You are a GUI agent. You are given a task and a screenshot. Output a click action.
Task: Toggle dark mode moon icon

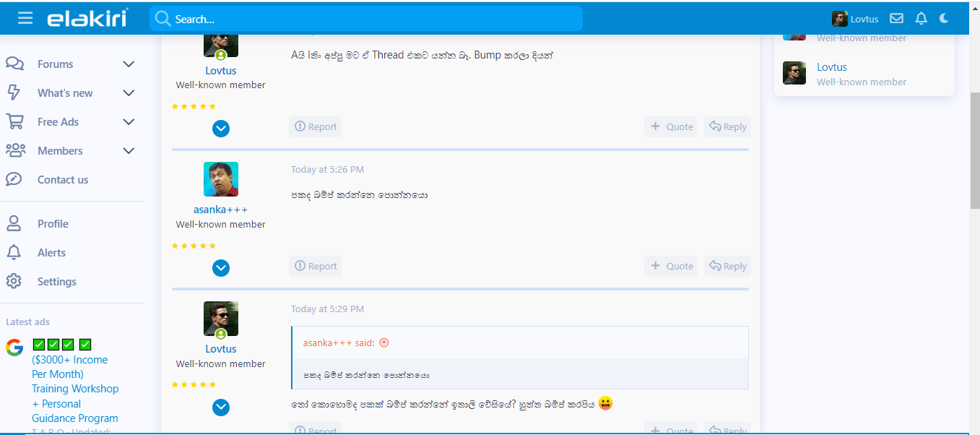944,19
